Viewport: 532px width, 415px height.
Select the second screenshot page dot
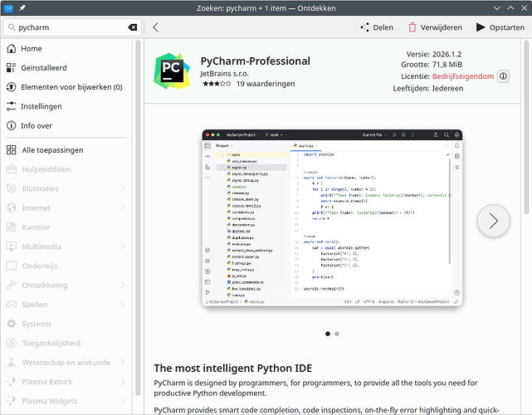337,334
